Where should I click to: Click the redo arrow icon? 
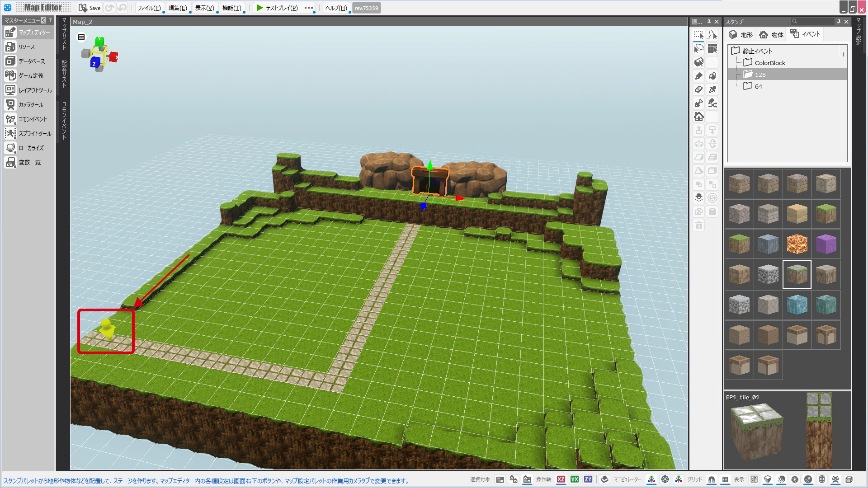pyautogui.click(x=122, y=8)
